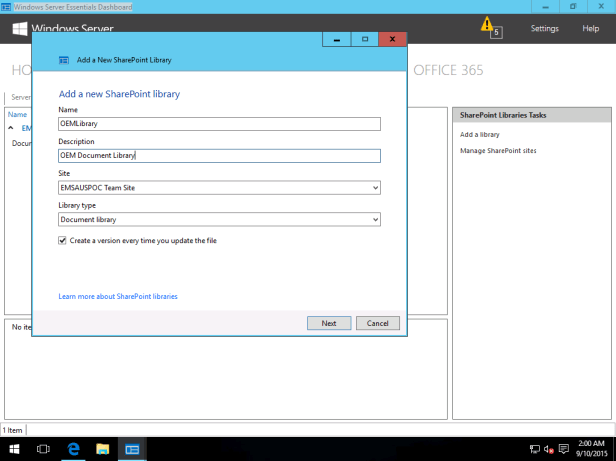Click the Server Essentials Dashboard taskbar icon
The width and height of the screenshot is (616, 461).
click(132, 449)
